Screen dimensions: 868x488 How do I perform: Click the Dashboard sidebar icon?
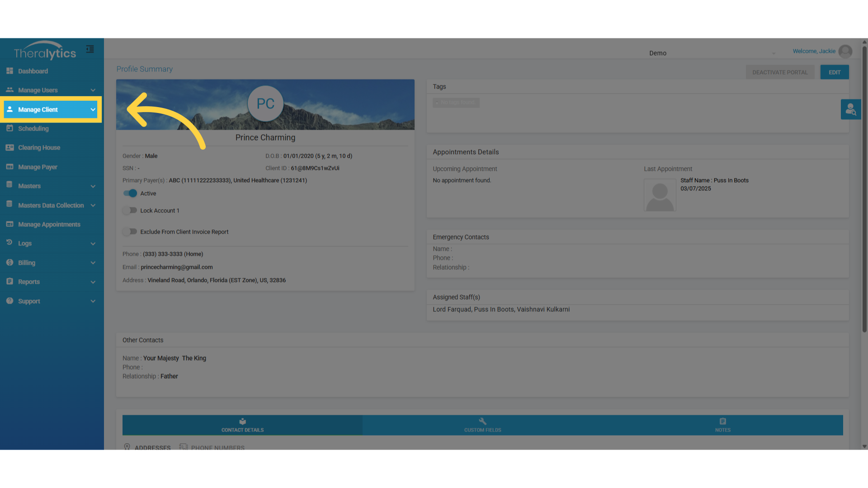click(9, 71)
